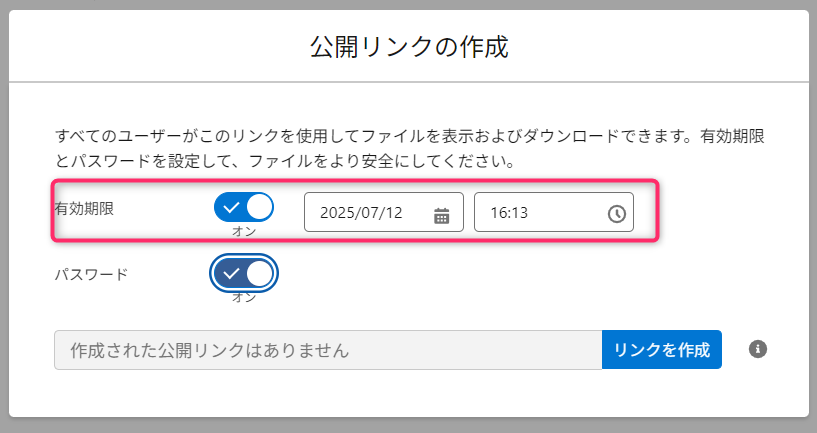Open the calendar picker icon in date field

[442, 214]
